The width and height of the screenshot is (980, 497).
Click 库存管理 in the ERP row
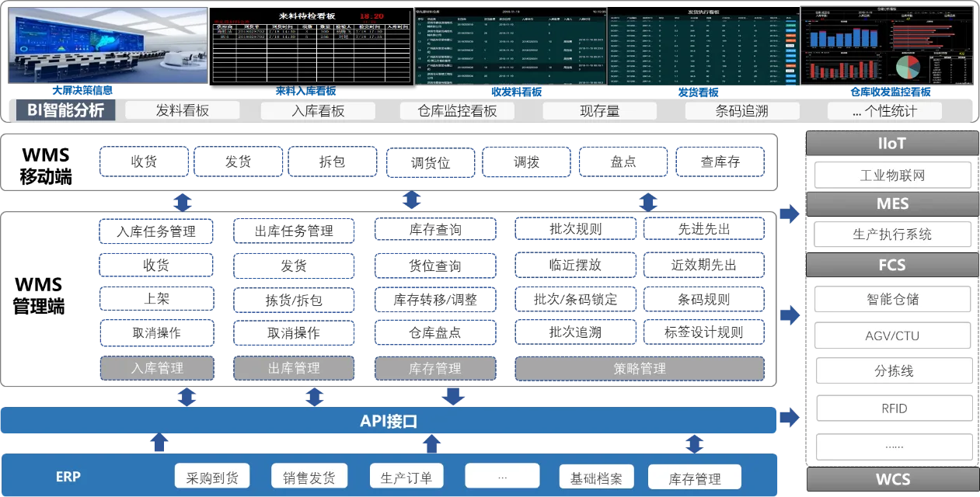coord(695,478)
